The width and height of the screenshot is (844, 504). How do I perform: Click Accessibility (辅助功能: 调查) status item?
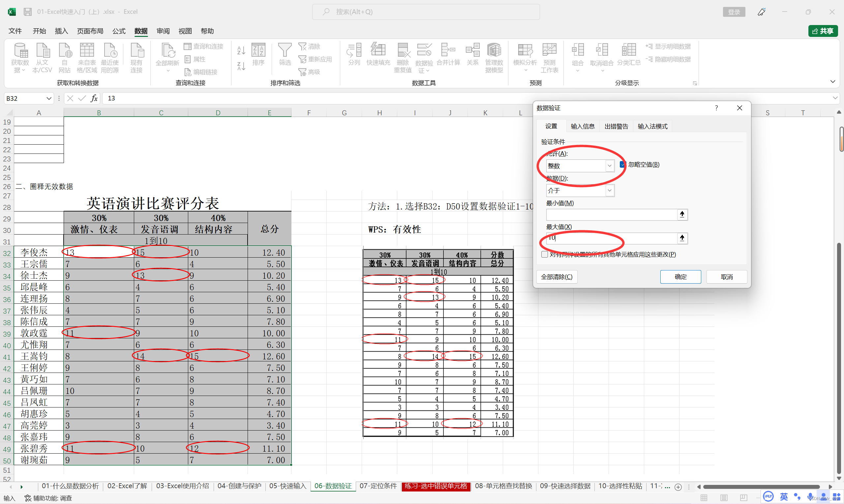pos(48,498)
